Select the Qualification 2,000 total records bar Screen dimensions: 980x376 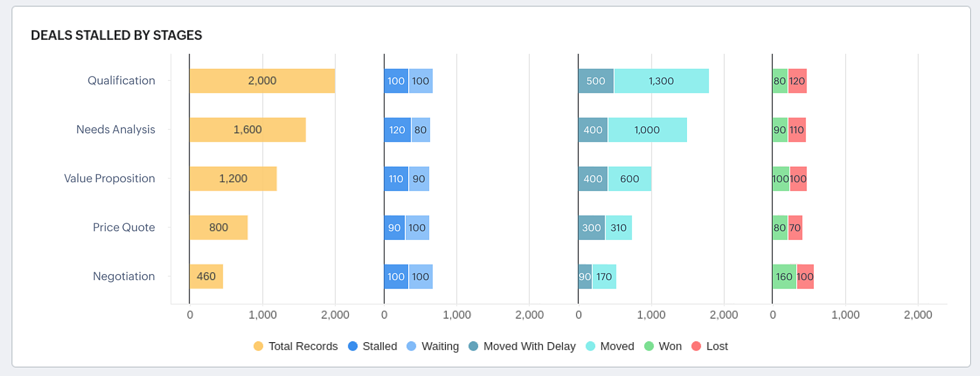coord(262,81)
